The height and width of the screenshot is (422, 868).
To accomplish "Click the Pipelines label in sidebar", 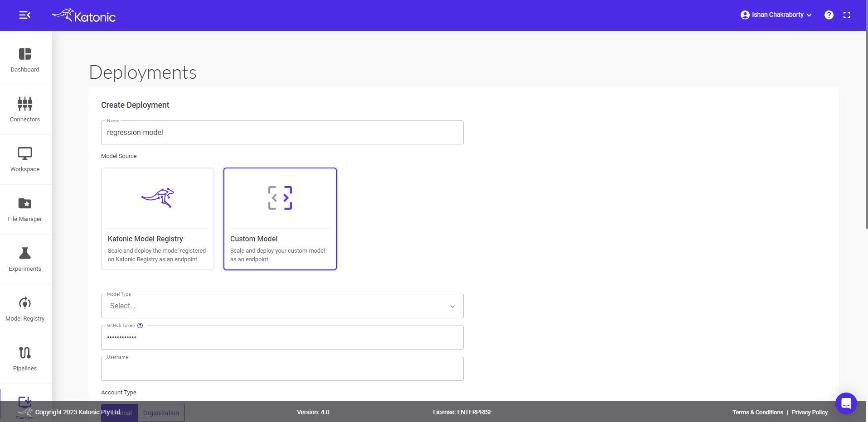I will click(x=25, y=369).
